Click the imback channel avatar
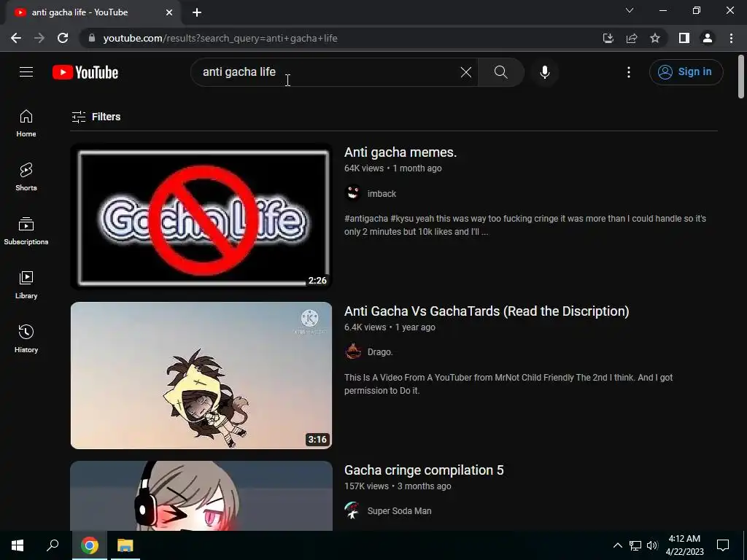The image size is (747, 560). [x=352, y=193]
